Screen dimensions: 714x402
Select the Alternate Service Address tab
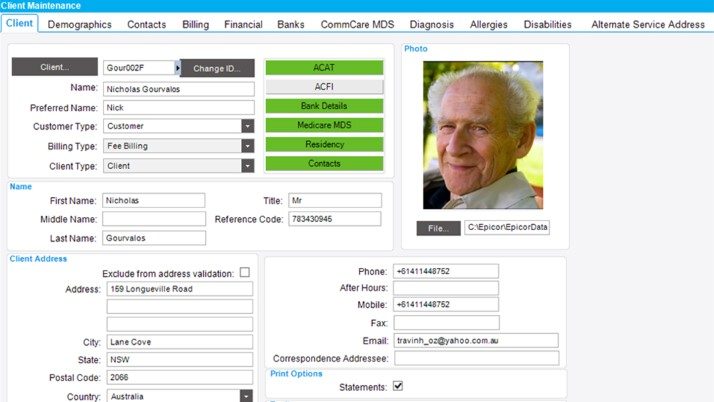pos(647,23)
